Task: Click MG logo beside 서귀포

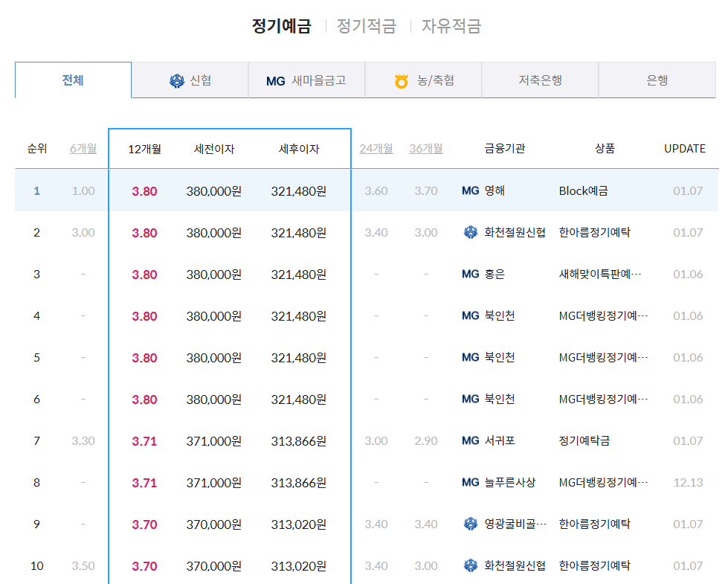Action: pos(470,441)
